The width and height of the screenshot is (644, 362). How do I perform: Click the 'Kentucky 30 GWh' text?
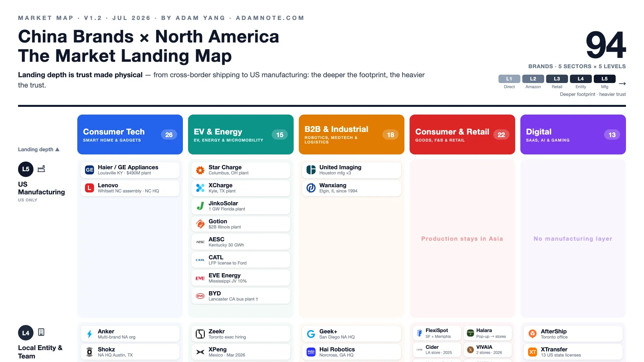tap(226, 245)
